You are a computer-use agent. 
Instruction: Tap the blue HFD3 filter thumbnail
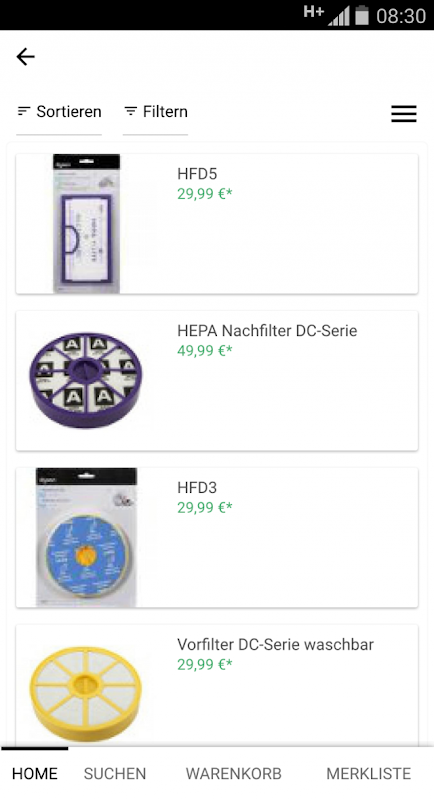(x=86, y=537)
